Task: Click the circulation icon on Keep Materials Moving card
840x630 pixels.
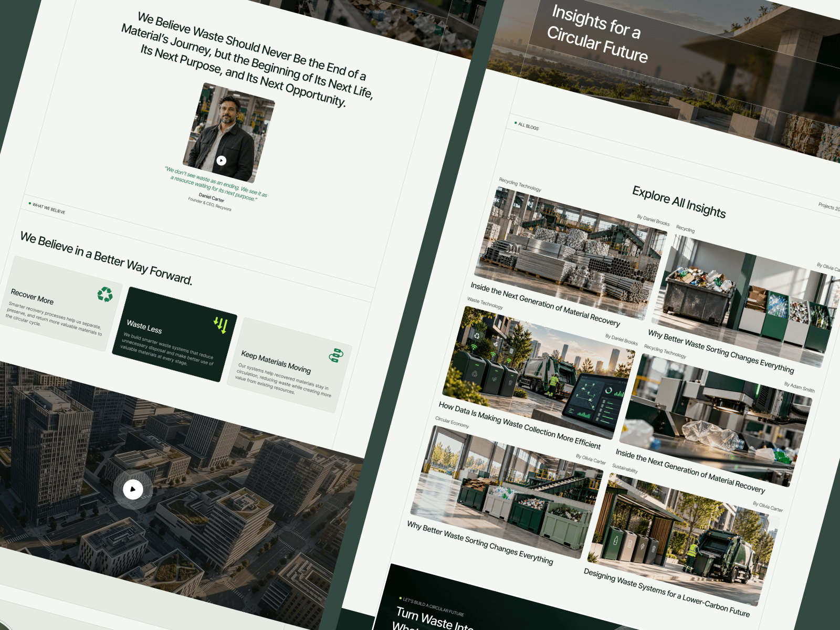Action: [x=336, y=355]
